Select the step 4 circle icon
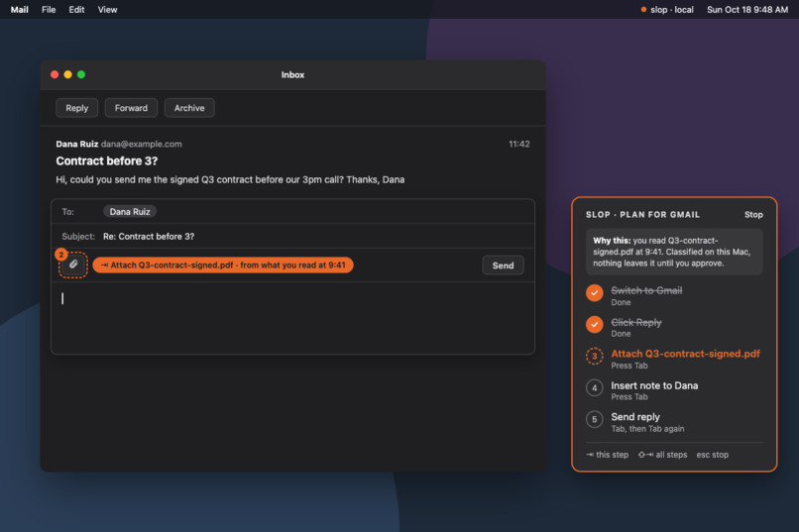The height and width of the screenshot is (532, 799). pyautogui.click(x=594, y=388)
